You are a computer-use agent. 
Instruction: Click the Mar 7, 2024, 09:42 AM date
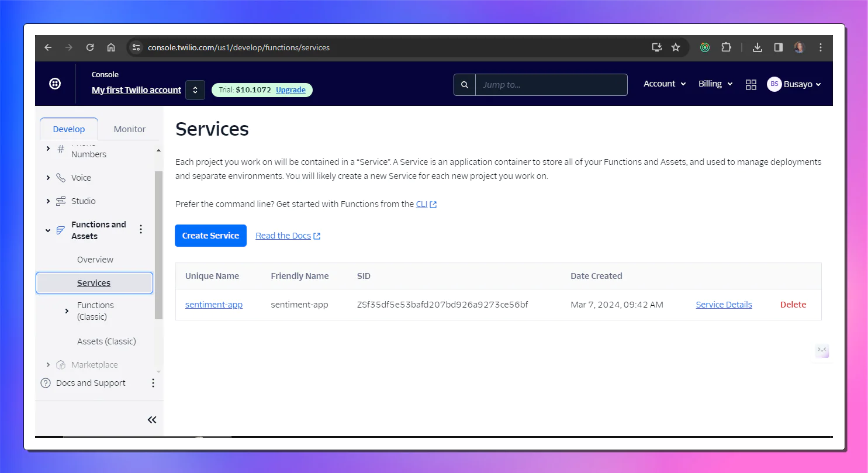617,305
